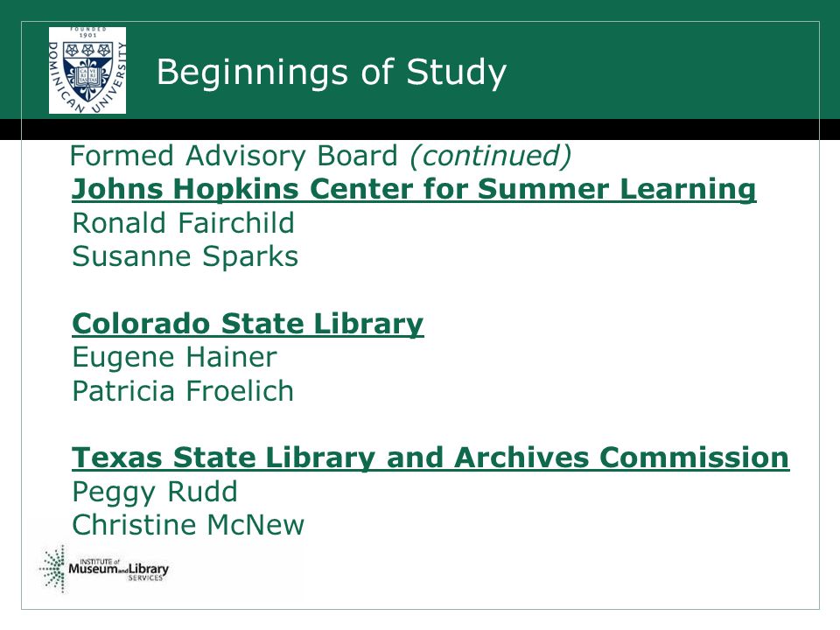Click the name Eugene Hainer

174,357
